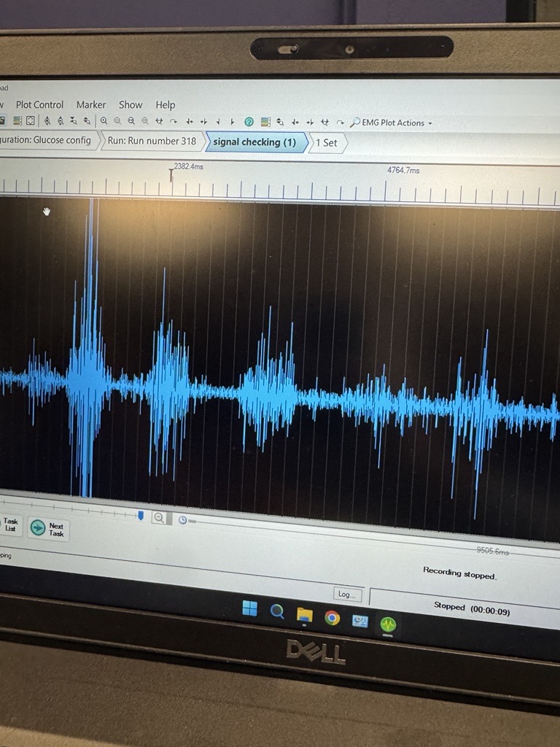
Task: Open the Windows Start menu
Action: click(x=250, y=608)
